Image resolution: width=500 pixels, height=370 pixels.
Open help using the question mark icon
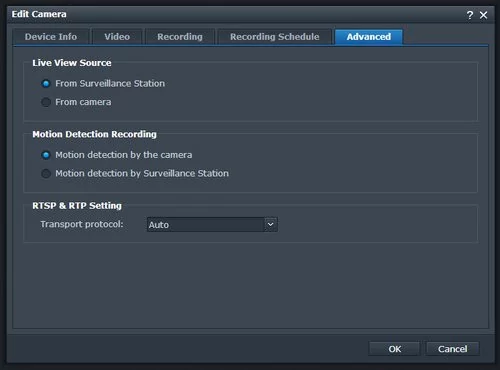470,15
